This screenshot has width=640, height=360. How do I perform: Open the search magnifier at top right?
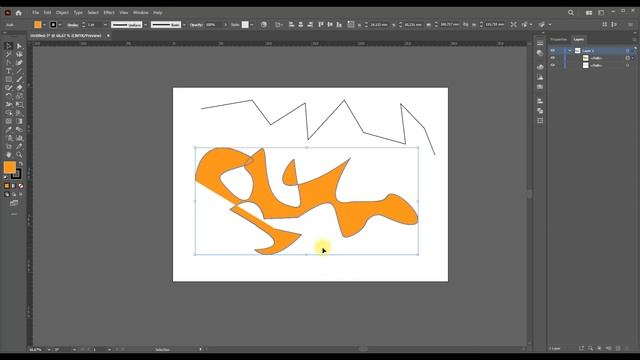coord(571,13)
